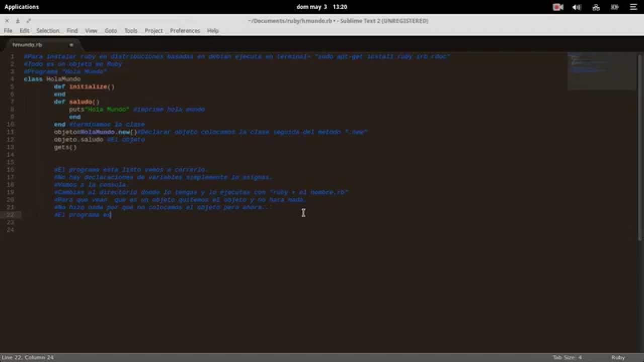The width and height of the screenshot is (644, 362).
Task: Click the 'objeto=HolaMundo.new()' statement
Action: pyautogui.click(x=96, y=132)
